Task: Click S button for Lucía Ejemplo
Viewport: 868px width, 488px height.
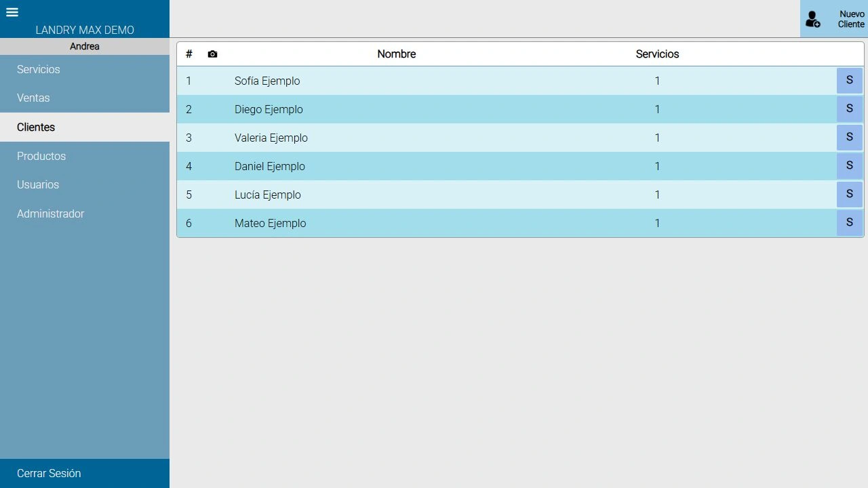Action: (849, 195)
